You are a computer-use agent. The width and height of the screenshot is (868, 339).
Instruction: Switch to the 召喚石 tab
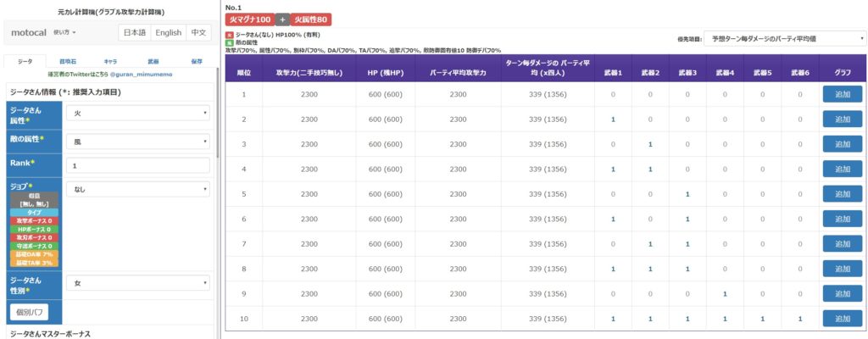[x=68, y=61]
